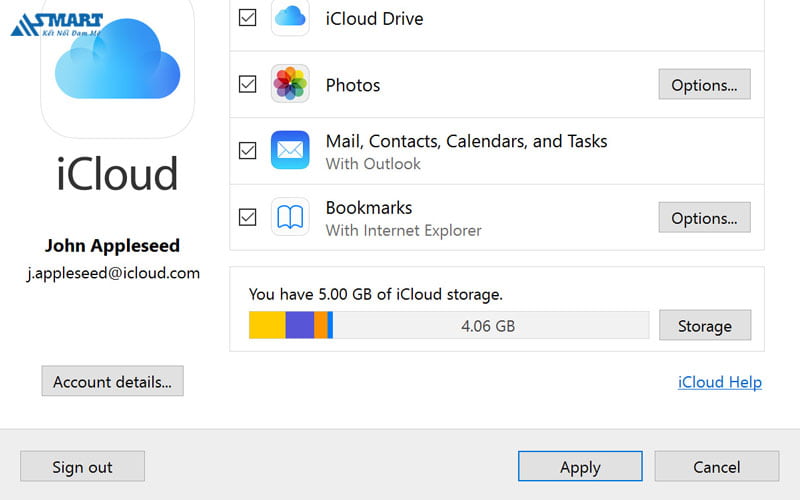Click the j.appleseed@icloud.com email address
This screenshot has height=500, width=800.
point(113,273)
